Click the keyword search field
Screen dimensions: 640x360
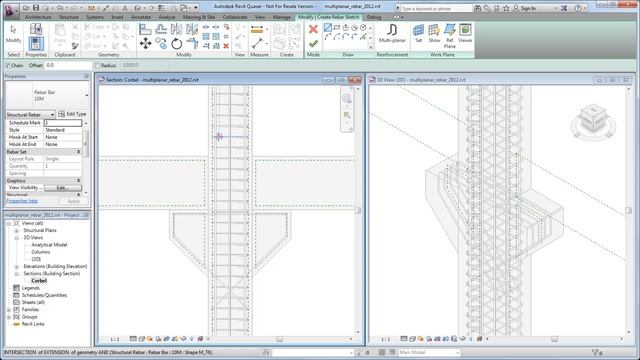coord(436,8)
